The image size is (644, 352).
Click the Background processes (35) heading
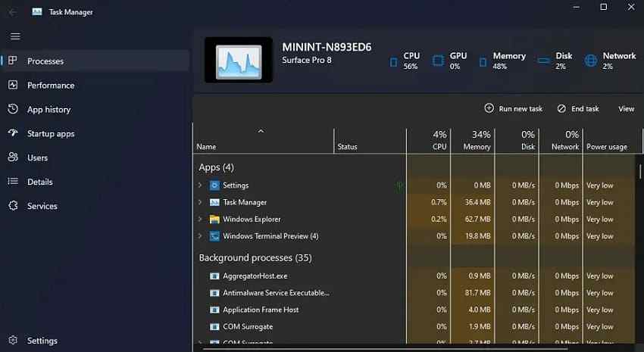point(255,258)
